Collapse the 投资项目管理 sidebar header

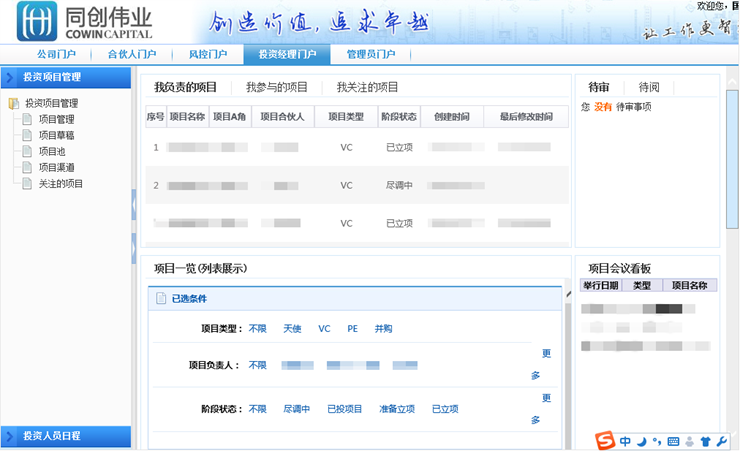[65, 76]
